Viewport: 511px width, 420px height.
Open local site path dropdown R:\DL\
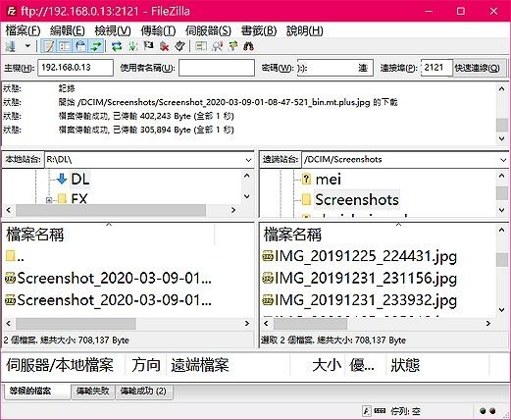coord(248,160)
